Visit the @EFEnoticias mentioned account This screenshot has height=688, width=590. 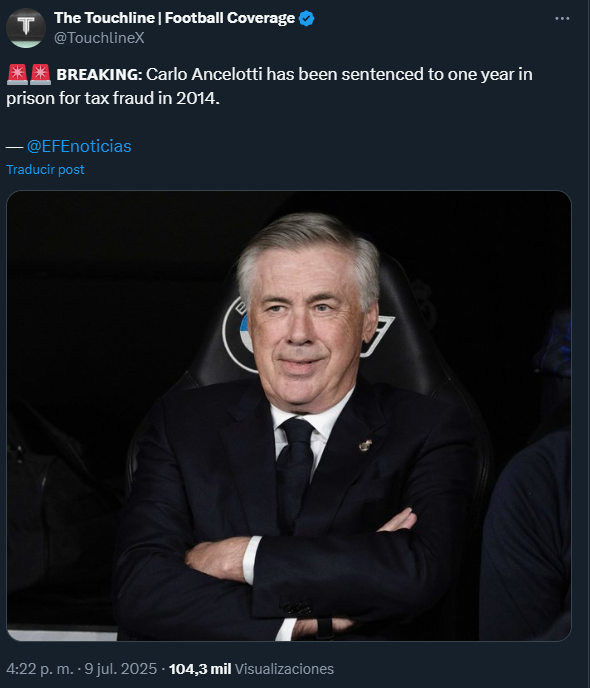point(79,146)
